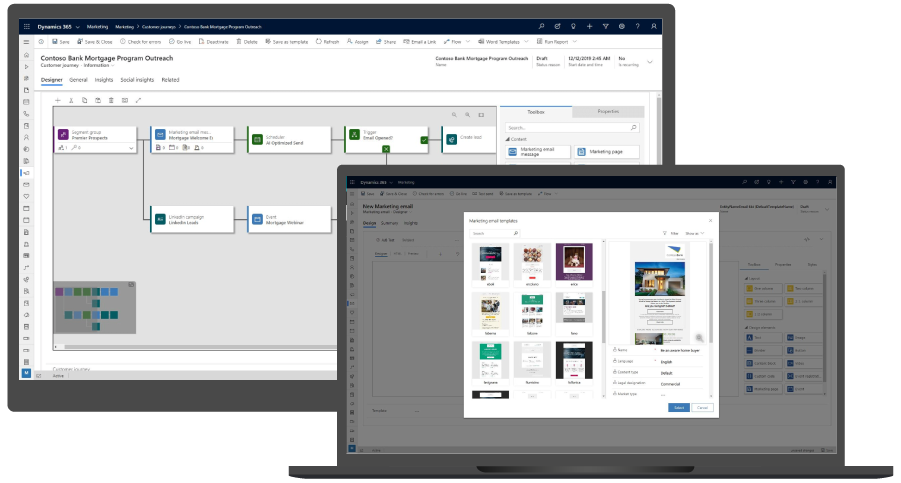Select the Trigger Email Opened tile
901x483 pixels.
[387, 140]
